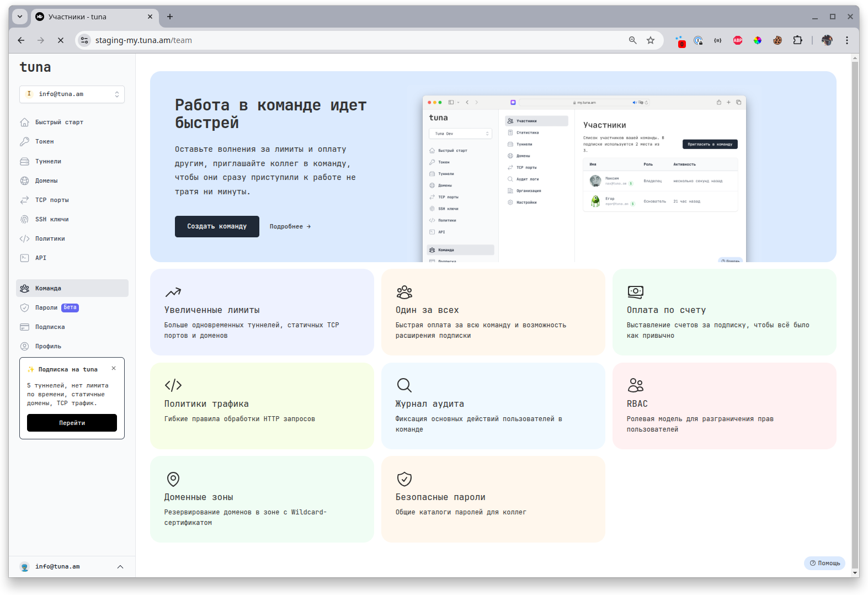
Task: Follow the Подробнее link
Action: (x=290, y=227)
